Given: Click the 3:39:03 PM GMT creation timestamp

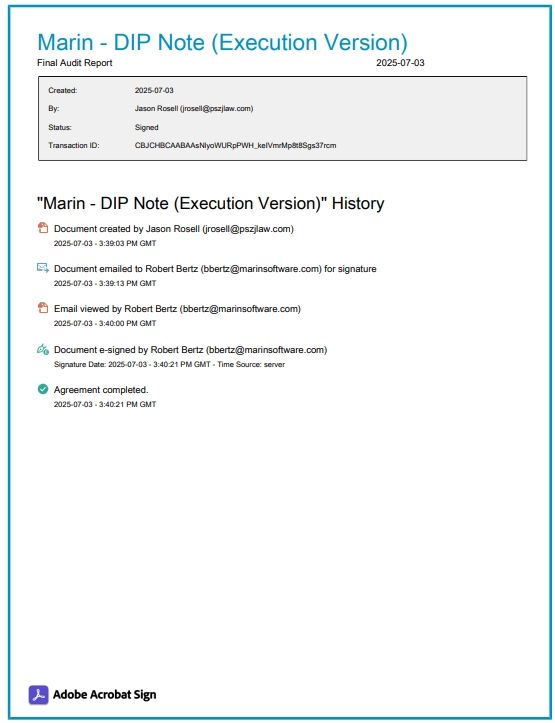Looking at the screenshot, I should [x=127, y=243].
